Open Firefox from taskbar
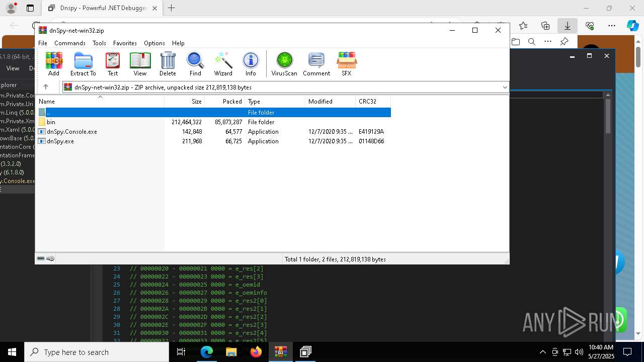644x362 pixels. click(256, 352)
